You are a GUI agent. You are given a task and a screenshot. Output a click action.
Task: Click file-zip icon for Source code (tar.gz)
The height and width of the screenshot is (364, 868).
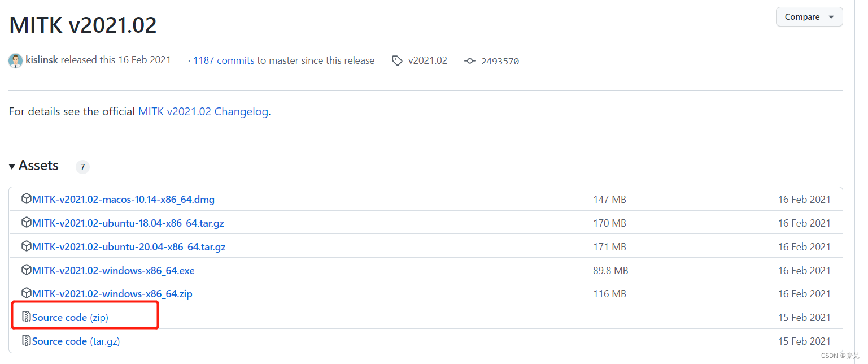point(26,341)
